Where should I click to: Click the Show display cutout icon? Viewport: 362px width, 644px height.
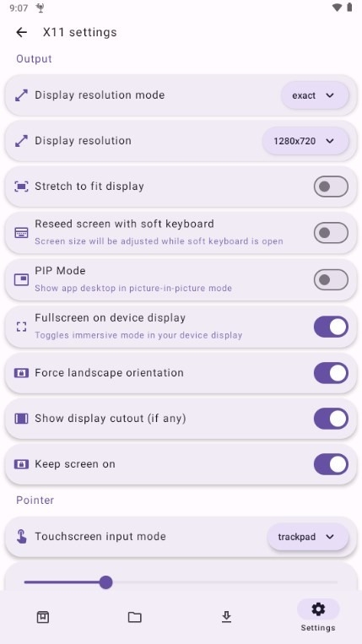(21, 419)
